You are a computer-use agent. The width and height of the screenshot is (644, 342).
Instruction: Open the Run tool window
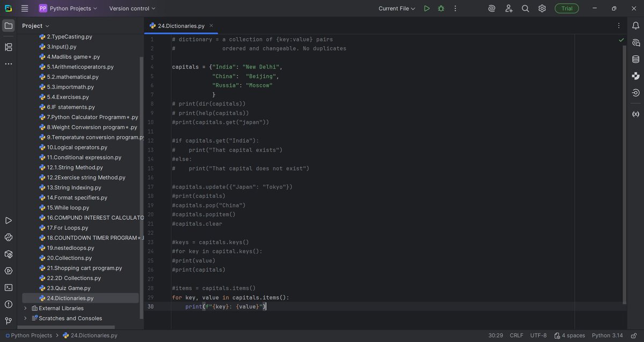coord(9,220)
